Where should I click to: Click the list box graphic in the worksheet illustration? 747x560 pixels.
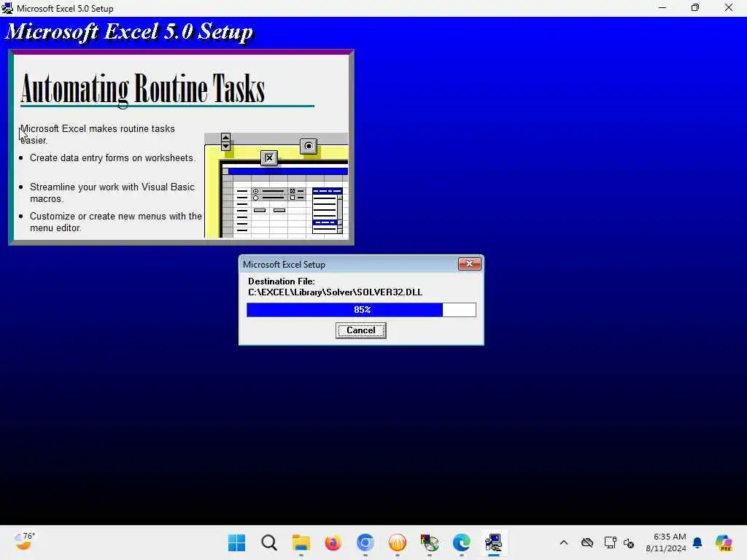pyautogui.click(x=328, y=211)
